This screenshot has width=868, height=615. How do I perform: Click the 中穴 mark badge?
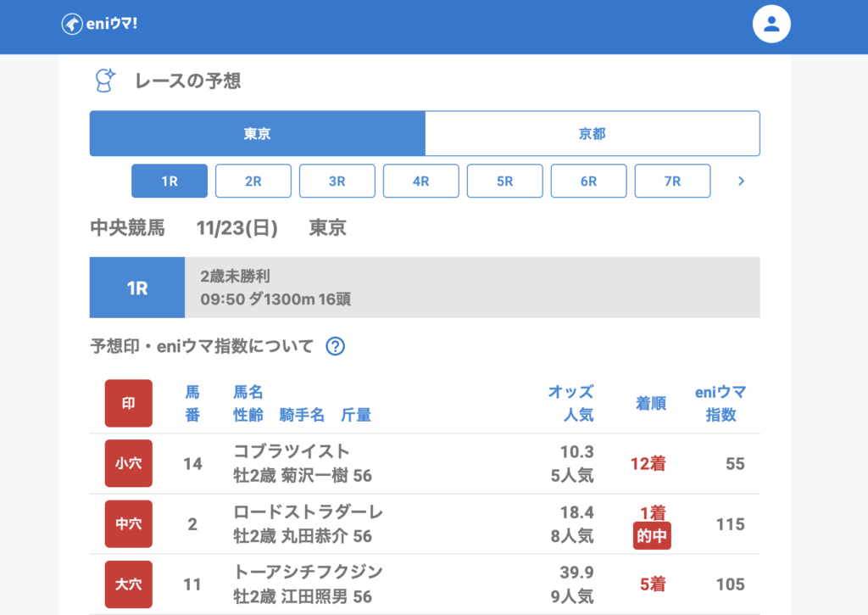pos(128,523)
